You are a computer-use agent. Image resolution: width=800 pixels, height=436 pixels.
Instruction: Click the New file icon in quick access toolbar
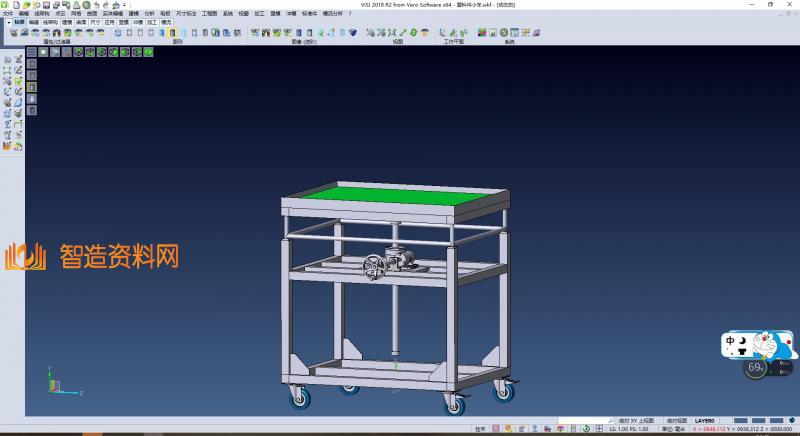point(15,5)
